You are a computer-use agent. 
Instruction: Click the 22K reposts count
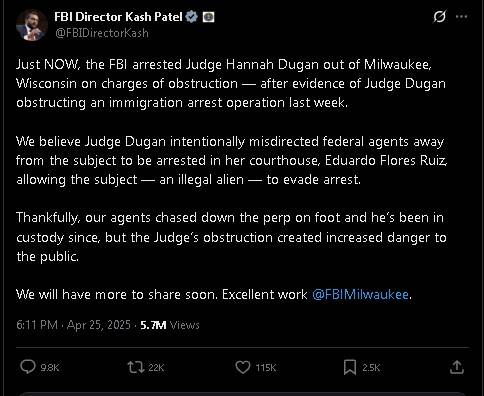156,368
